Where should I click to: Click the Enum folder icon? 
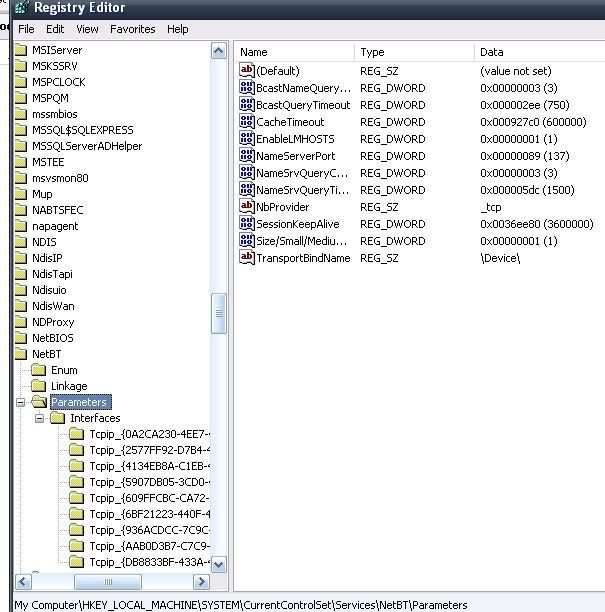(38, 370)
